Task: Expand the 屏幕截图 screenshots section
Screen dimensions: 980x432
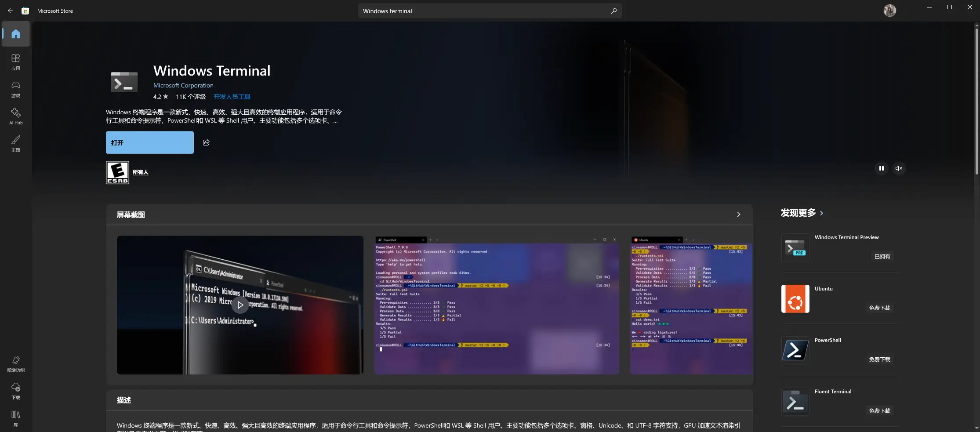Action: [738, 214]
